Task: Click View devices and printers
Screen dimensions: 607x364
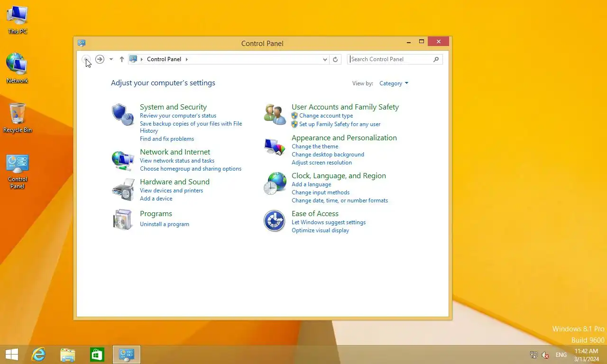Action: click(171, 191)
